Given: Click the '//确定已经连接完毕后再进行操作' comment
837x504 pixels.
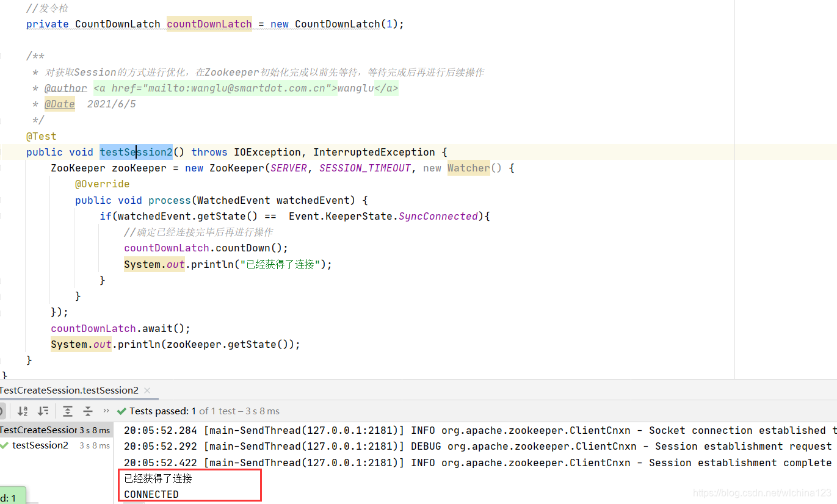Looking at the screenshot, I should point(198,232).
